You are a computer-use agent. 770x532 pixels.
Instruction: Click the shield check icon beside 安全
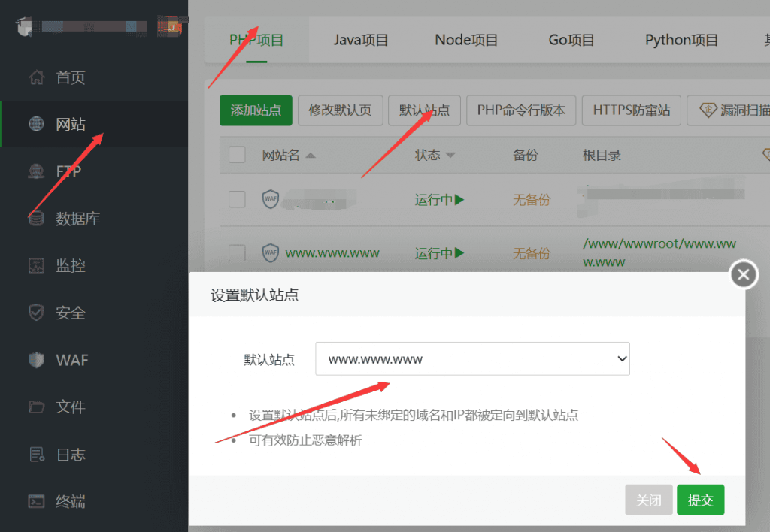(x=36, y=313)
